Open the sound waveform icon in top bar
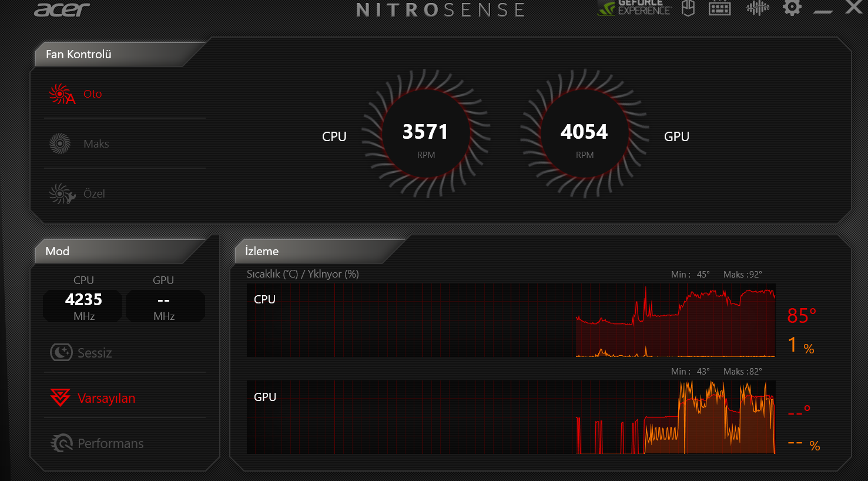 [758, 8]
